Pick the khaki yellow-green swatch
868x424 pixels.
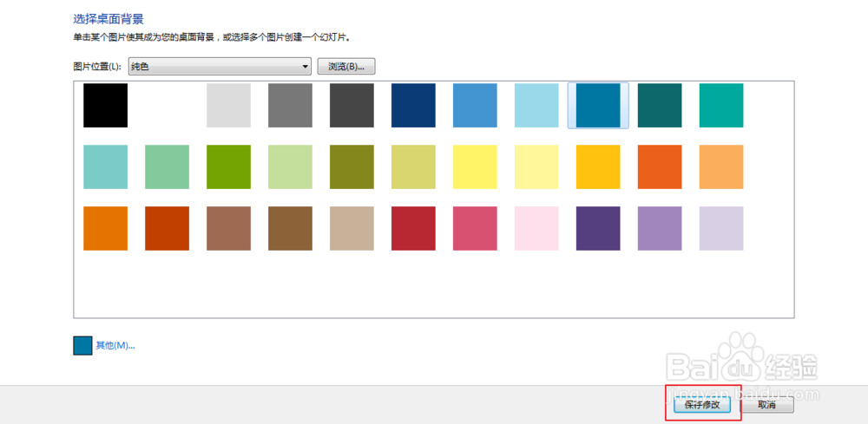pyautogui.click(x=413, y=167)
